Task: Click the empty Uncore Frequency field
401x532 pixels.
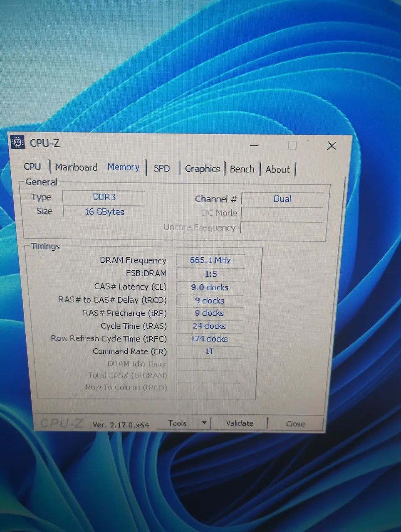Action: (282, 227)
